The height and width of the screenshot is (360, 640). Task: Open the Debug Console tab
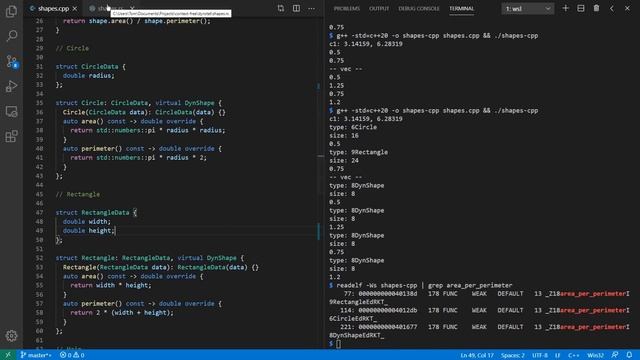[419, 9]
